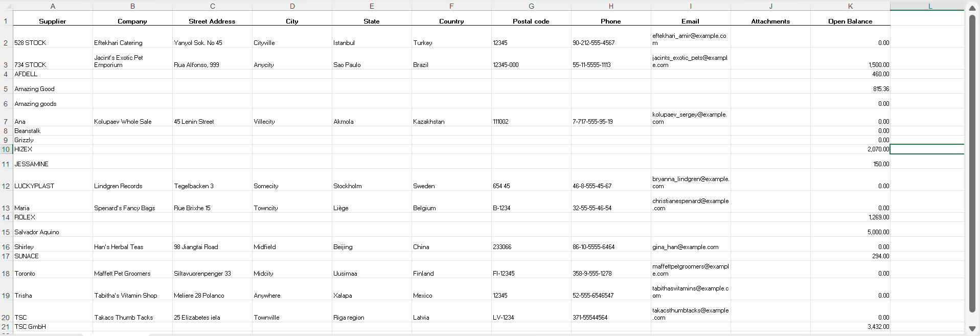Select the Eftekhari Catering company cell

[132, 43]
